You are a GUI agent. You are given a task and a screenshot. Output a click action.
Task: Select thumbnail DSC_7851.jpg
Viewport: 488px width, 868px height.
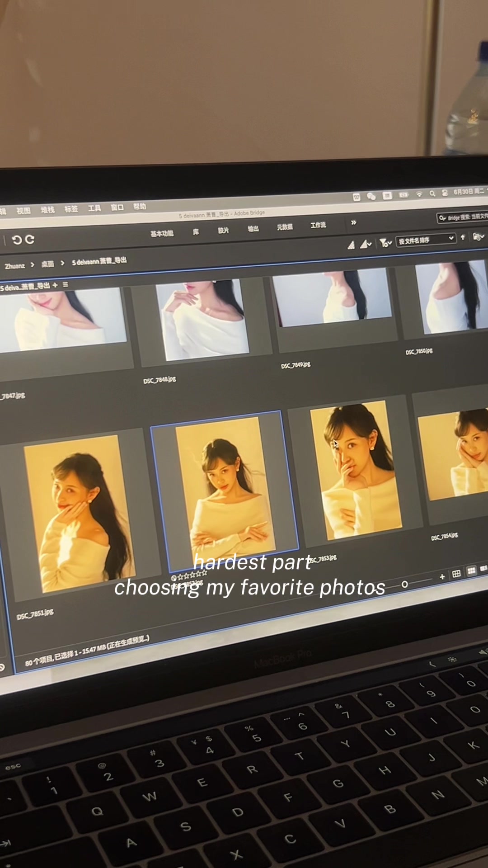point(79,514)
